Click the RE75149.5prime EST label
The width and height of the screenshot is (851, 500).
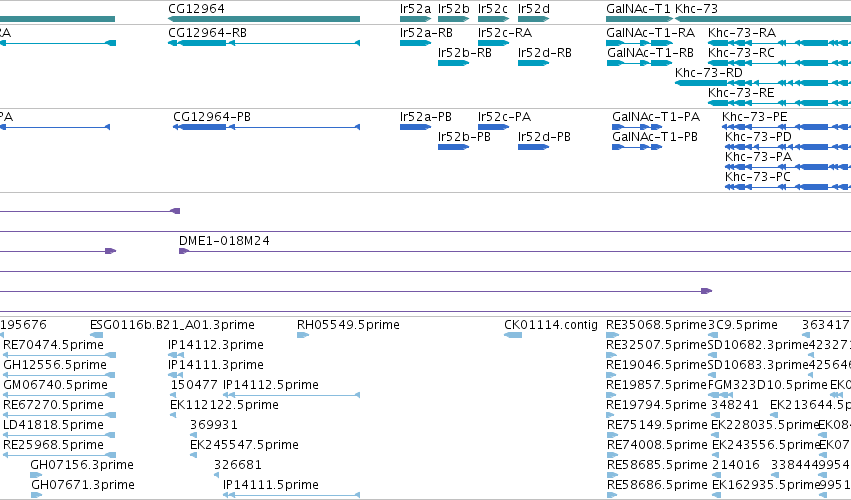[x=657, y=425]
